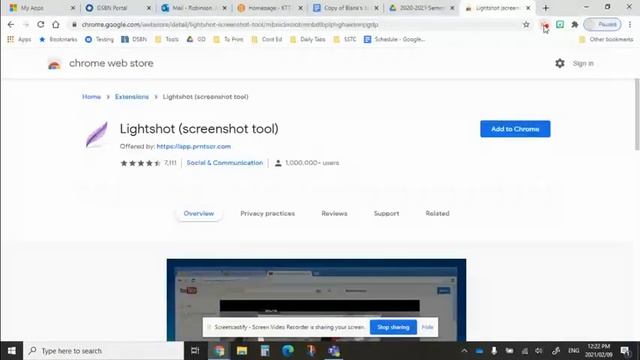Click the Type here to search box
Image resolution: width=640 pixels, height=360 pixels.
pyautogui.click(x=104, y=351)
